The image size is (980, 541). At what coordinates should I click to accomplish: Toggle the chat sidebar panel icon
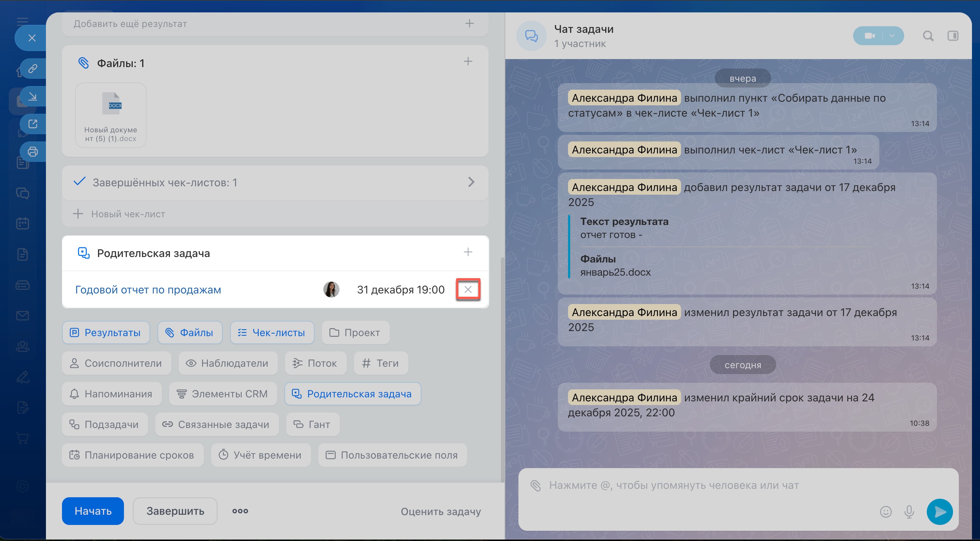[953, 36]
